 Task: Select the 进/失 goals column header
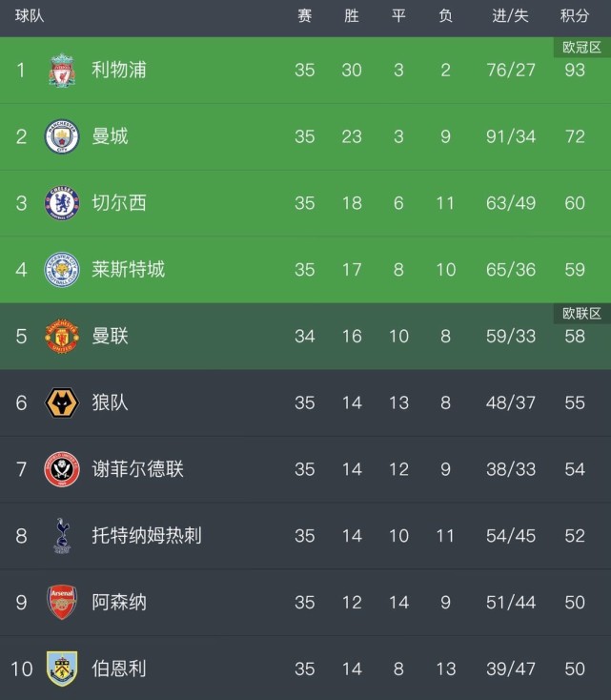pyautogui.click(x=511, y=16)
